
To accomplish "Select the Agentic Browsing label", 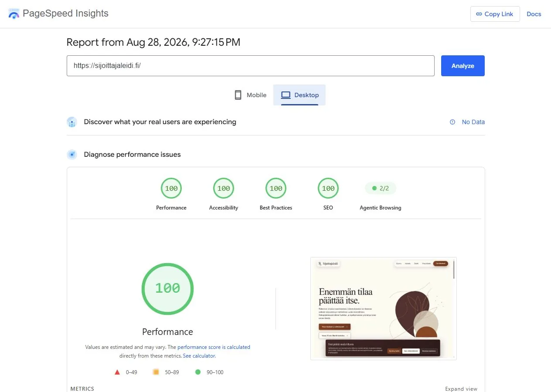I will tap(381, 208).
